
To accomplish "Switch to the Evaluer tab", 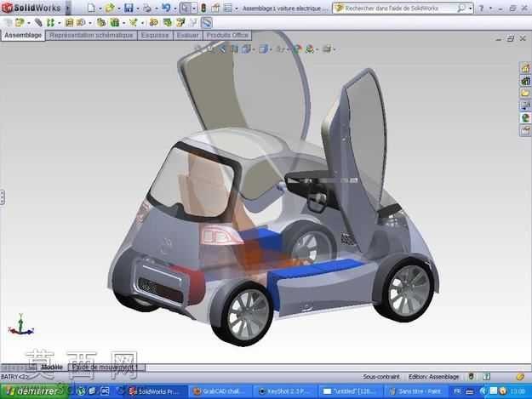I will coord(187,35).
